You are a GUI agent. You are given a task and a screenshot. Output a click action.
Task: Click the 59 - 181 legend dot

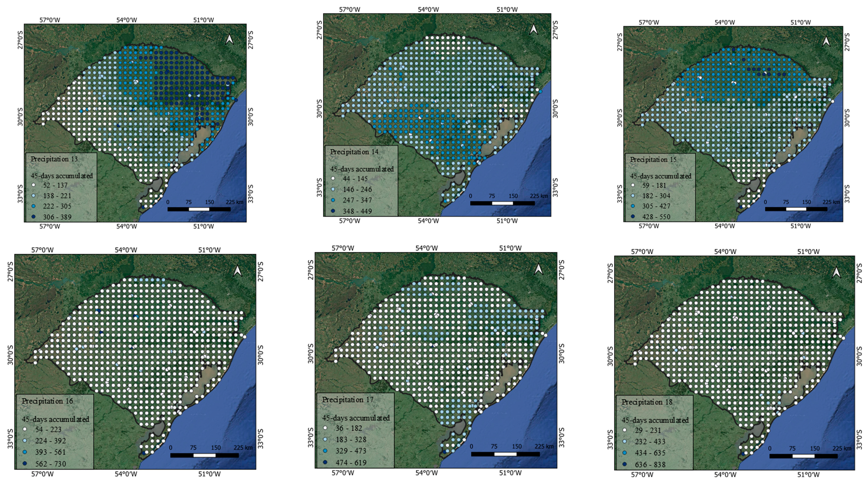tap(633, 185)
